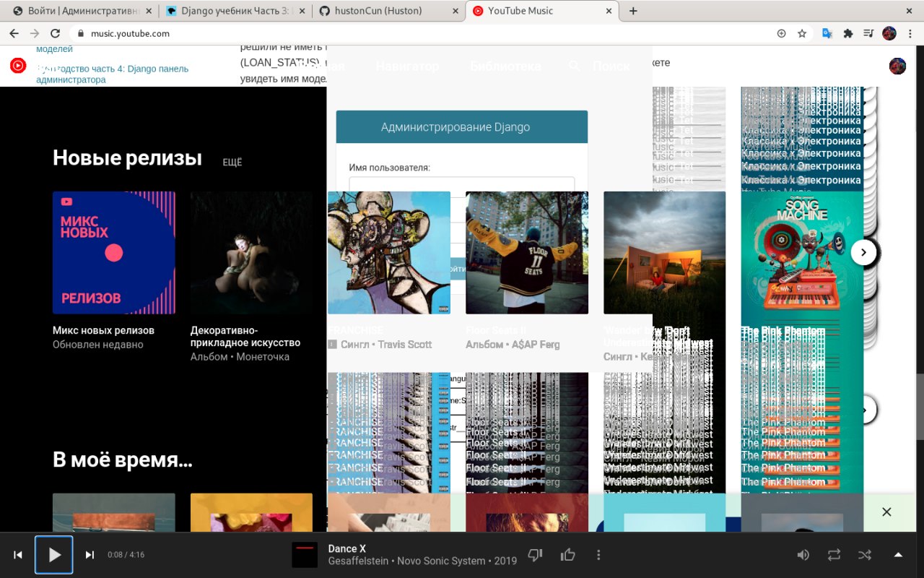This screenshot has width=924, height=578.
Task: Open the browser media controls icon
Action: tap(869, 33)
